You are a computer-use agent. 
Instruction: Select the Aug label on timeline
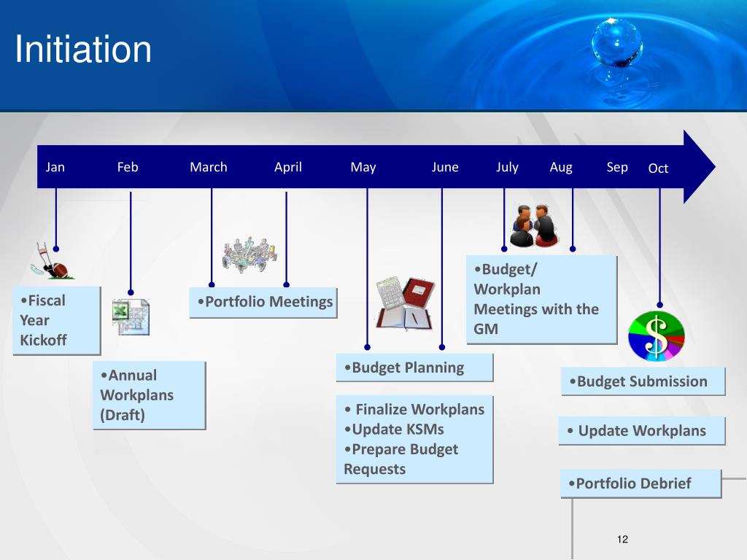[561, 168]
